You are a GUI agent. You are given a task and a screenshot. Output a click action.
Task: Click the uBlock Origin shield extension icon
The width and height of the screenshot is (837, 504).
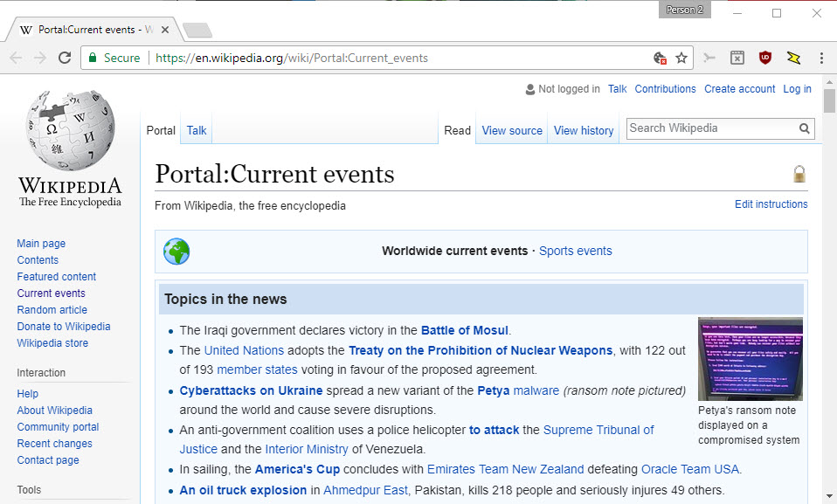(765, 58)
